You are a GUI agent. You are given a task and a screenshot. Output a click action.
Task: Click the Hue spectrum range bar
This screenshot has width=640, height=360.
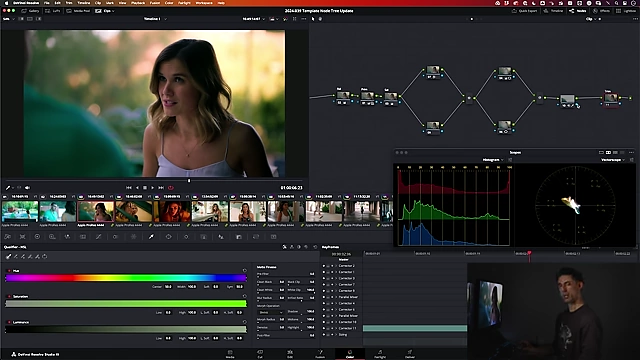point(126,278)
